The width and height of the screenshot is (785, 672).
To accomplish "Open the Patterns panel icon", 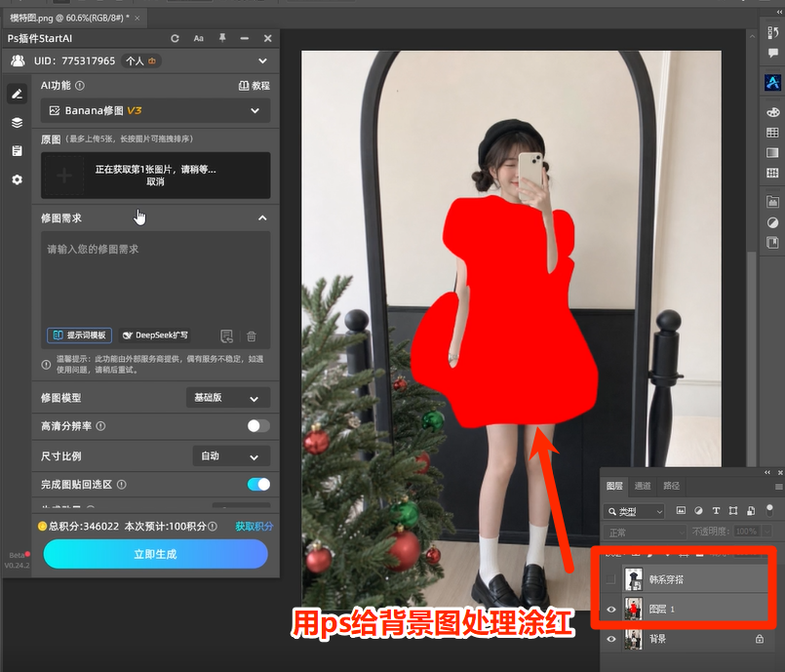I will click(x=772, y=173).
